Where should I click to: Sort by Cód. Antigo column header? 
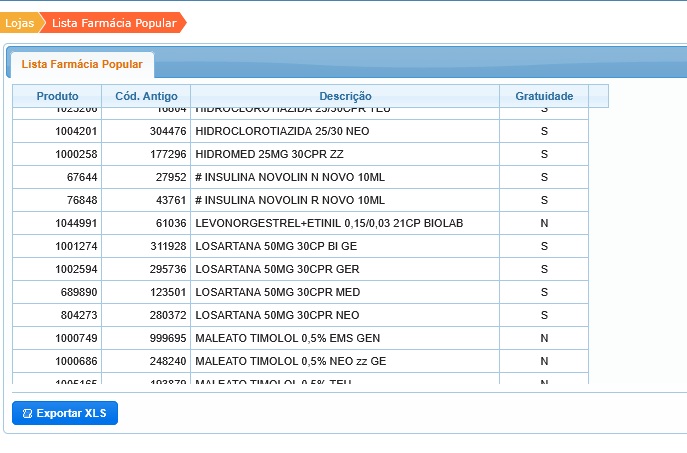(146, 96)
